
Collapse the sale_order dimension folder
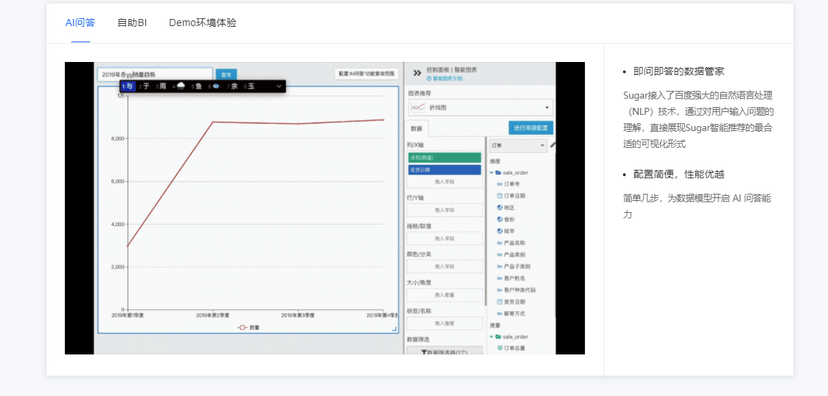click(x=492, y=173)
